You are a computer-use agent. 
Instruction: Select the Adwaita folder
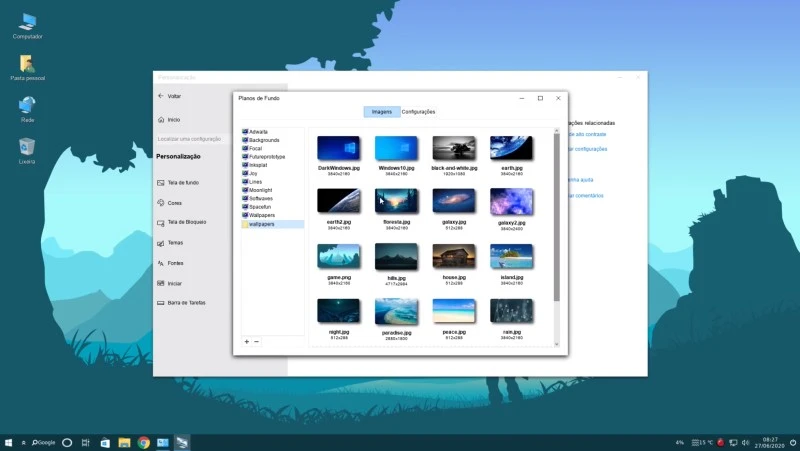255,132
